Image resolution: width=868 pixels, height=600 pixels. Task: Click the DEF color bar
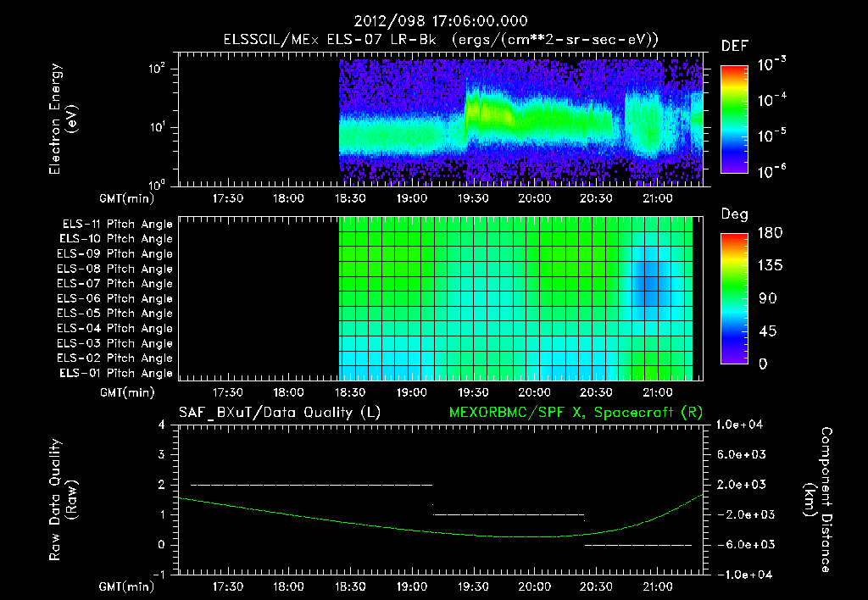click(x=734, y=119)
